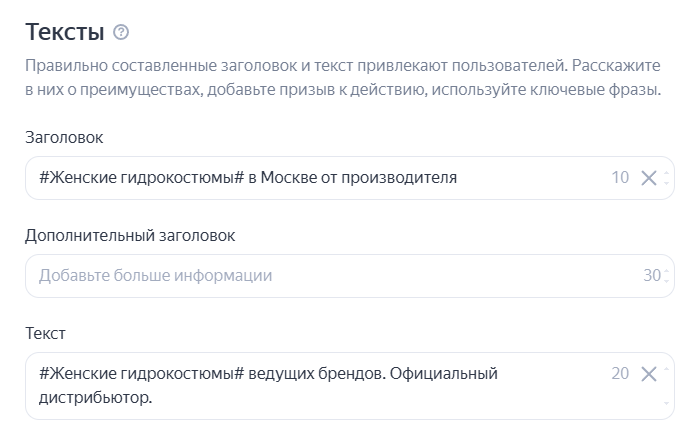The height and width of the screenshot is (432, 699).
Task: Click the Тексты section heading
Action: (x=65, y=32)
